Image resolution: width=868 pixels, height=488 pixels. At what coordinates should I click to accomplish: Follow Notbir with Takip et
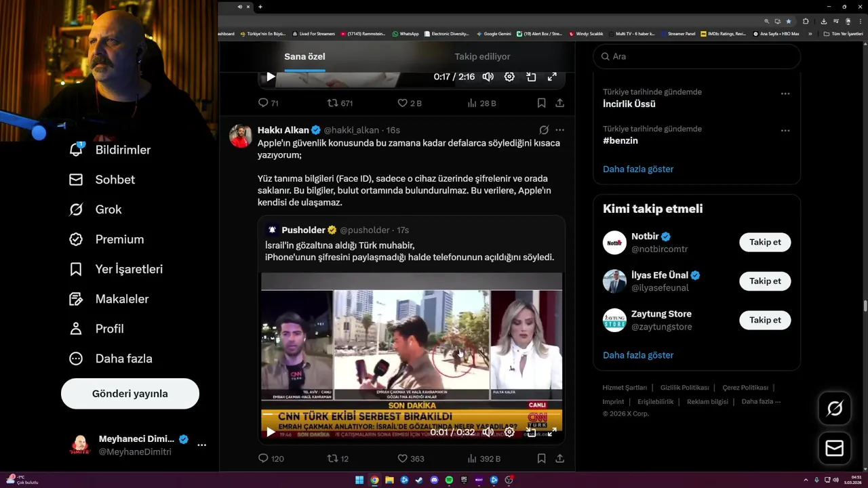(x=765, y=242)
